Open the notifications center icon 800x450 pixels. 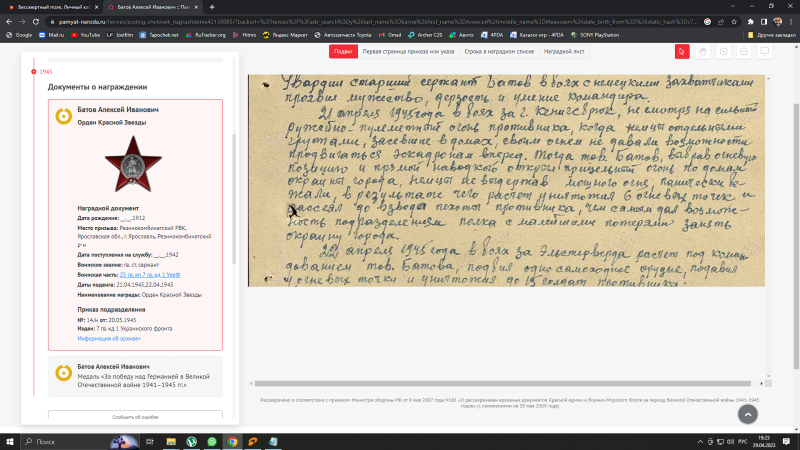point(786,441)
